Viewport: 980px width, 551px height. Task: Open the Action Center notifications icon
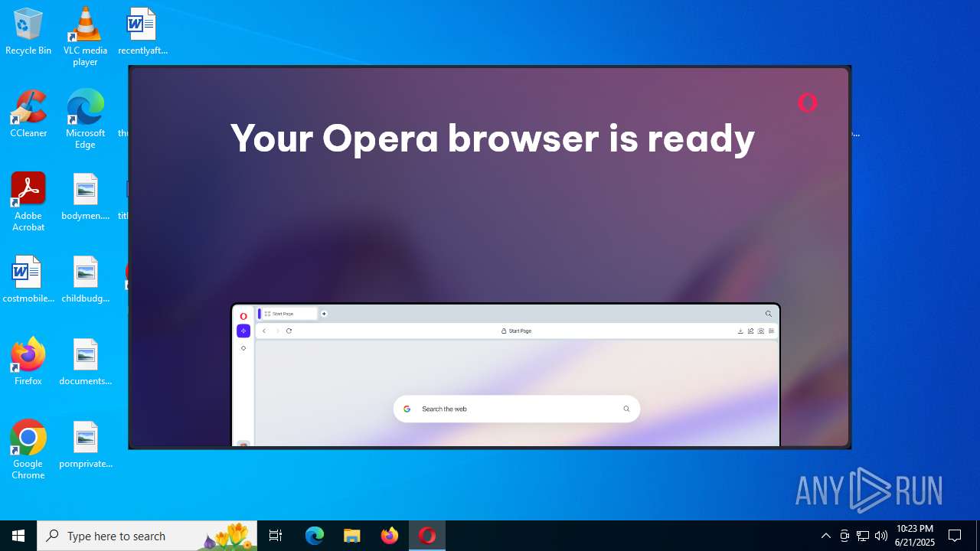pyautogui.click(x=955, y=536)
